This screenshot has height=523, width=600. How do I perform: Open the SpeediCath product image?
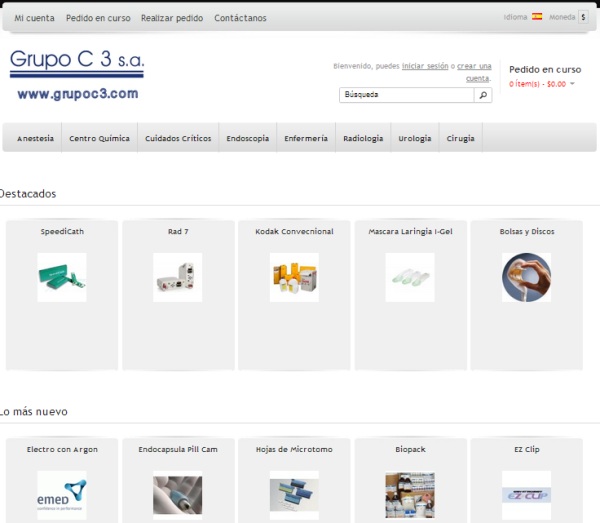coord(62,277)
